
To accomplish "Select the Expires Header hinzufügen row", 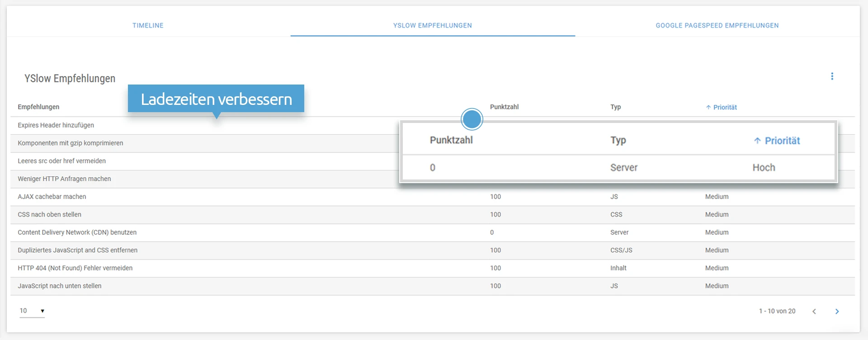I will pos(56,125).
